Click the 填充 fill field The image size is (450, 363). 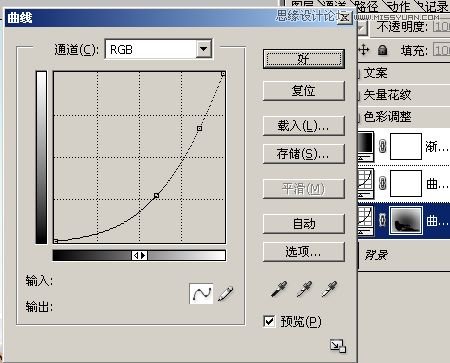tap(441, 50)
